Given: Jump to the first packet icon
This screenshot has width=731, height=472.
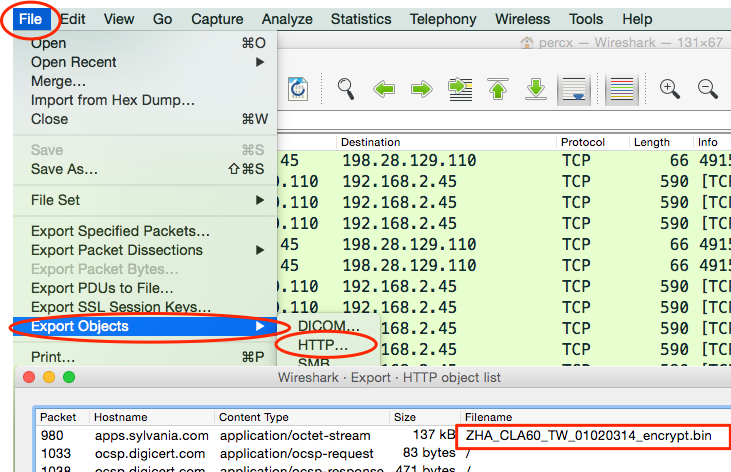Looking at the screenshot, I should tap(498, 89).
